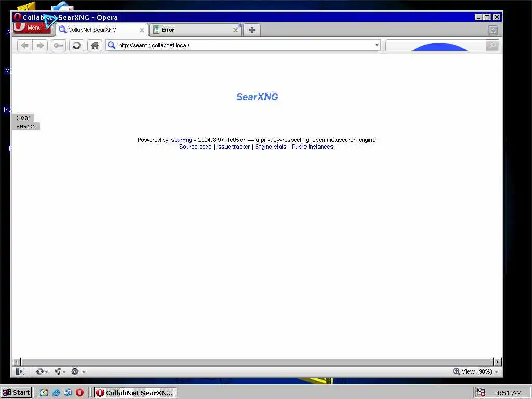Click the View (90%) zoom icon

pyautogui.click(x=456, y=371)
